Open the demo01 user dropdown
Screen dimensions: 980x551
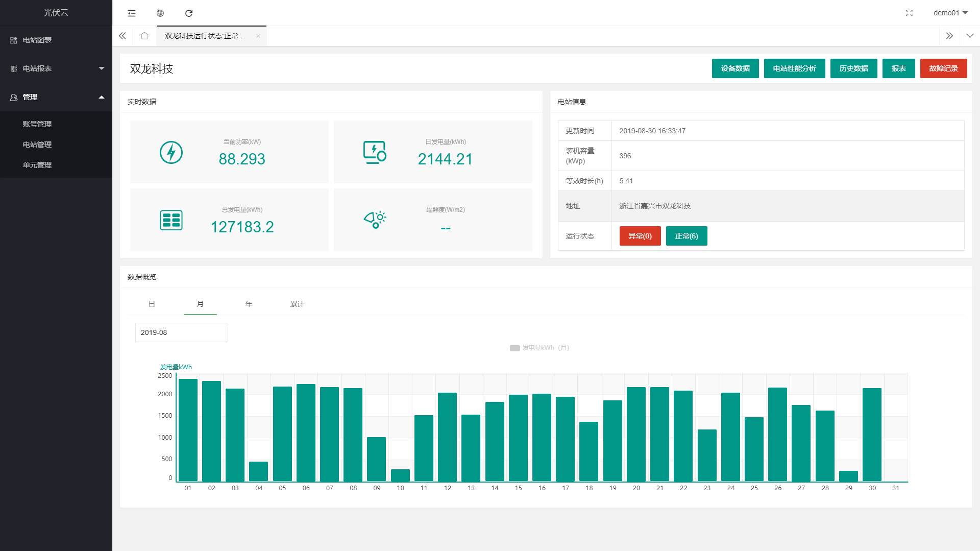[x=950, y=13]
